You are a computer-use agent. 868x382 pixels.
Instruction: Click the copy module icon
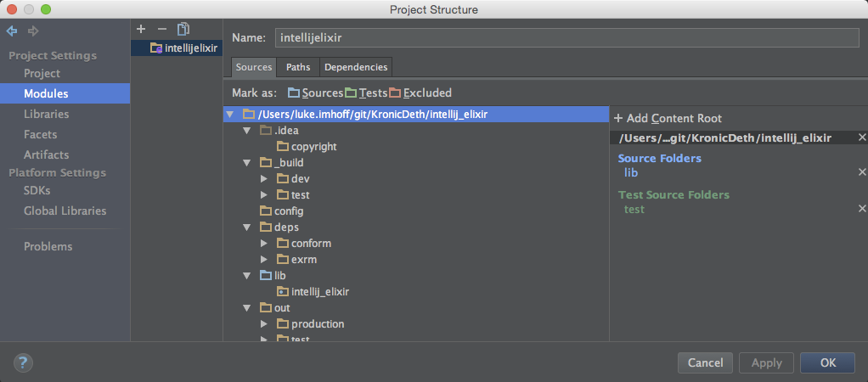(183, 30)
